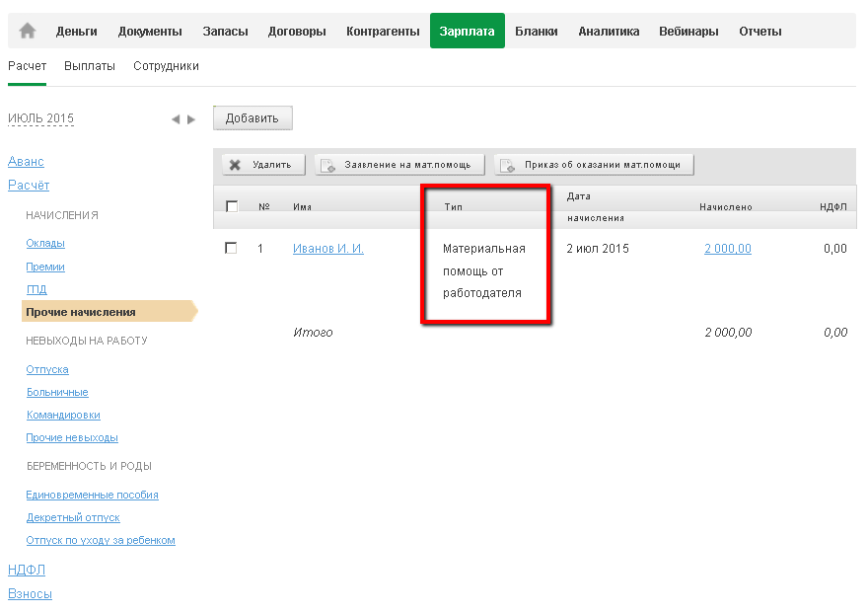Click Заявление на мат.помощь button
Image resolution: width=868 pixels, height=613 pixels.
399,165
